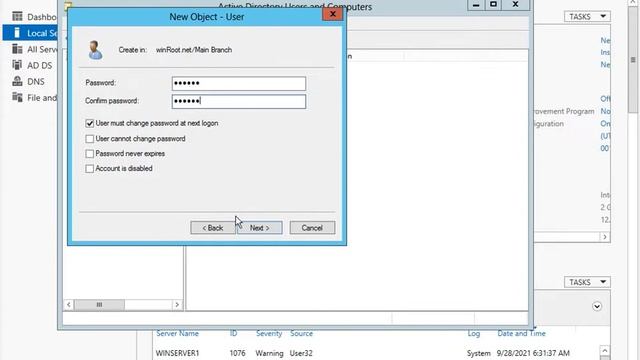The width and height of the screenshot is (640, 360).
Task: Open the top TASKS dropdown
Action: [587, 16]
